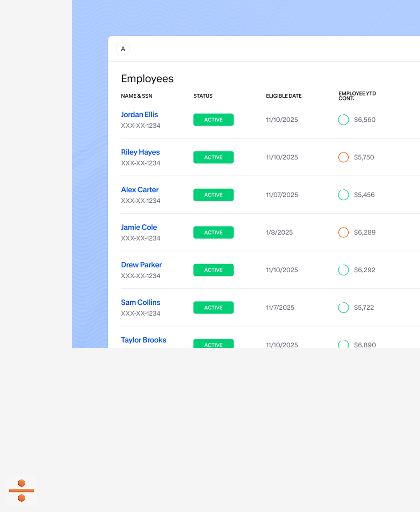Click the $6,560 contribution amount
This screenshot has width=420, height=512.
tap(365, 120)
